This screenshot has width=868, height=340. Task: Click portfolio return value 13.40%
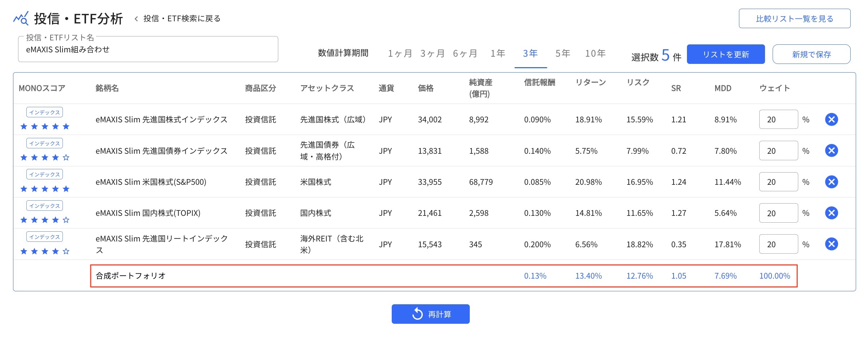pos(589,276)
